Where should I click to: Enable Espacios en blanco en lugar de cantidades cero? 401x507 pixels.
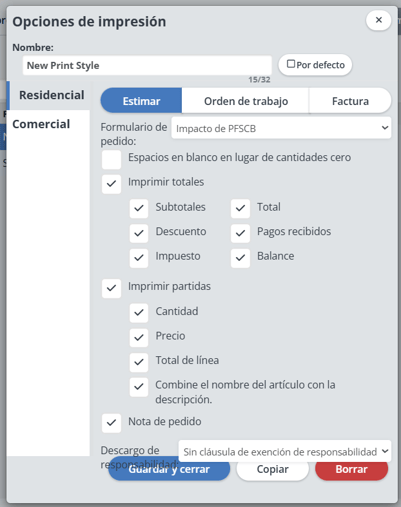pos(111,160)
